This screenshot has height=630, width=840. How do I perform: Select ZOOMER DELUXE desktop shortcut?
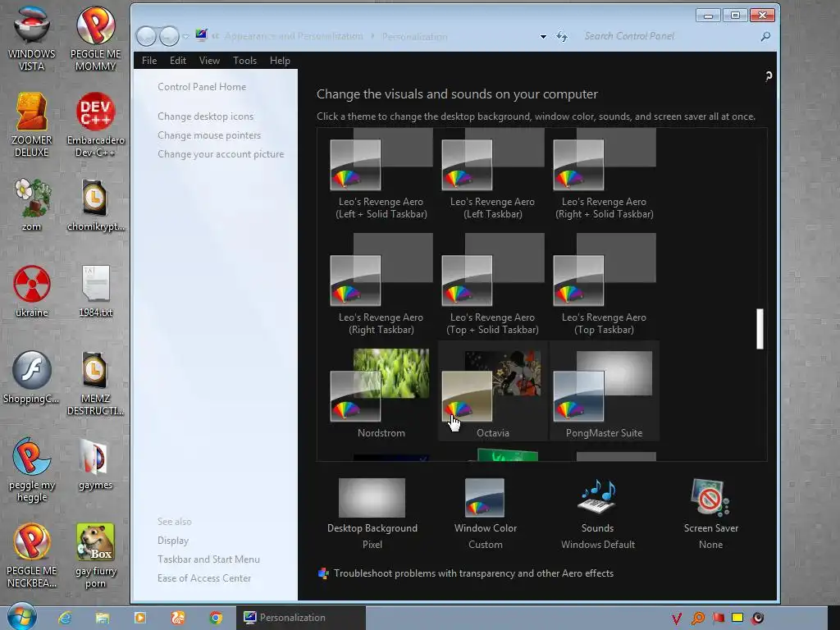(32, 125)
